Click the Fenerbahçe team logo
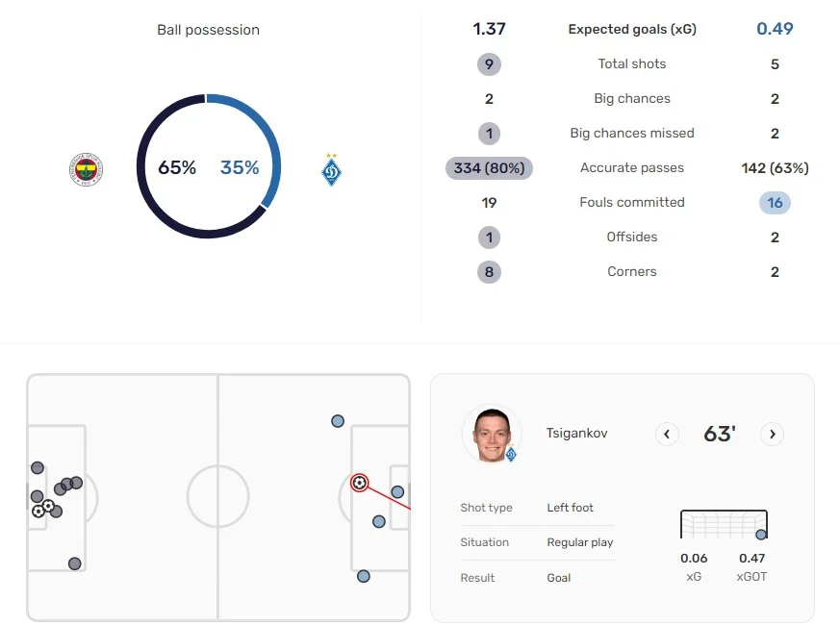The width and height of the screenshot is (840, 625). click(x=87, y=169)
